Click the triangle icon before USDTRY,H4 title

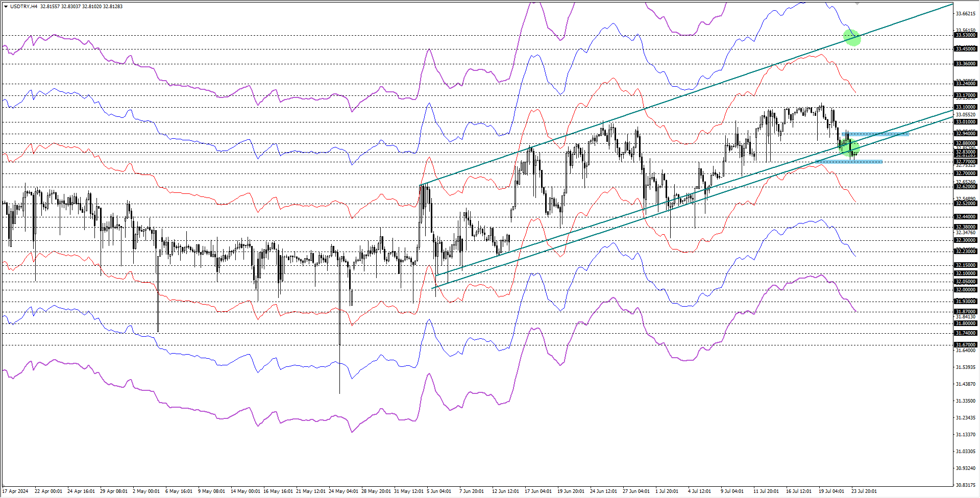pyautogui.click(x=6, y=7)
